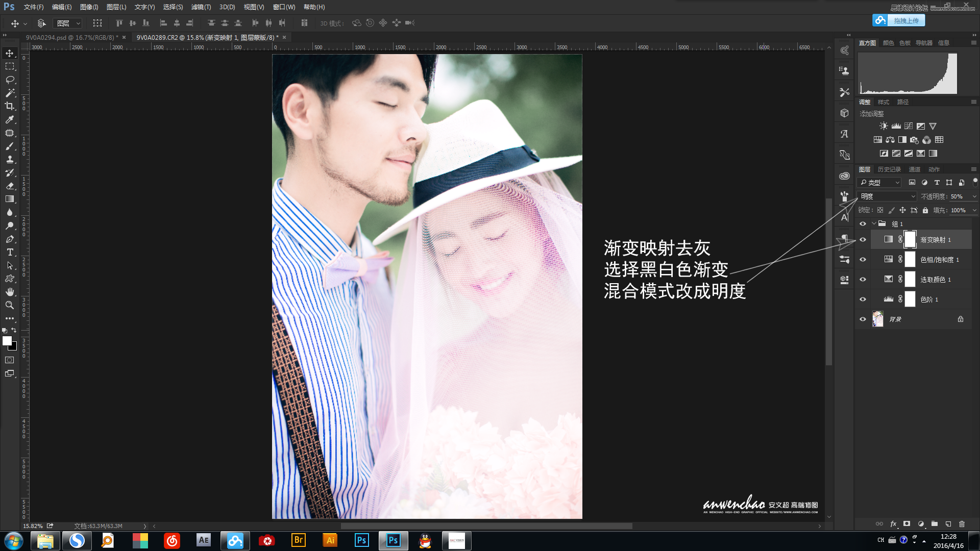Click the delete layer trash icon
This screenshot has width=980, height=551.
[962, 524]
